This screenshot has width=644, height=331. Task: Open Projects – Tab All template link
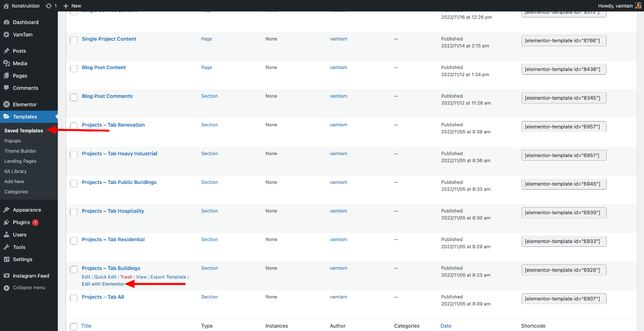(x=103, y=297)
